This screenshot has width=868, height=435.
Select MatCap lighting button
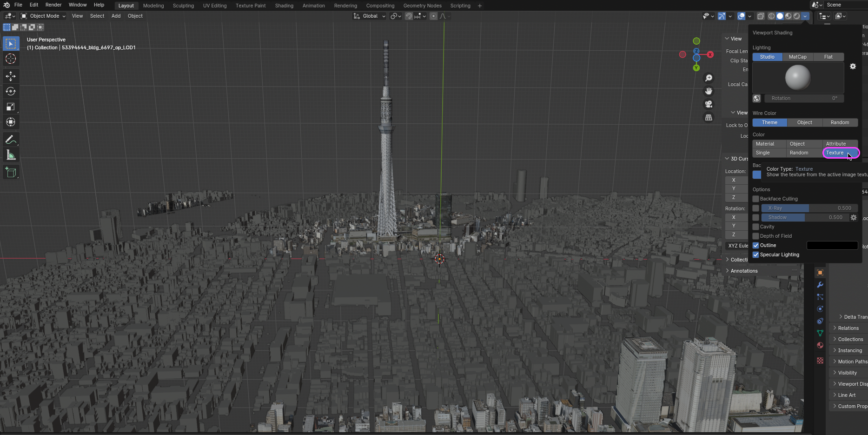(x=797, y=57)
